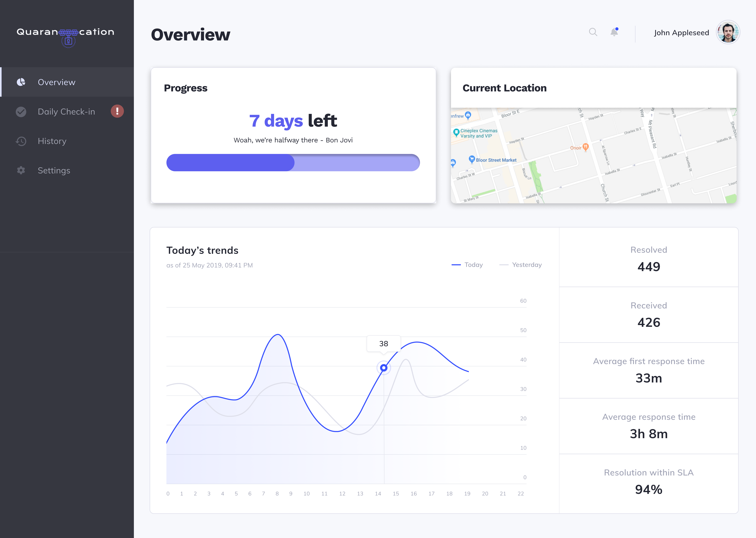The image size is (756, 538).
Task: Click the Onoir restaurant map marker
Action: point(585,147)
